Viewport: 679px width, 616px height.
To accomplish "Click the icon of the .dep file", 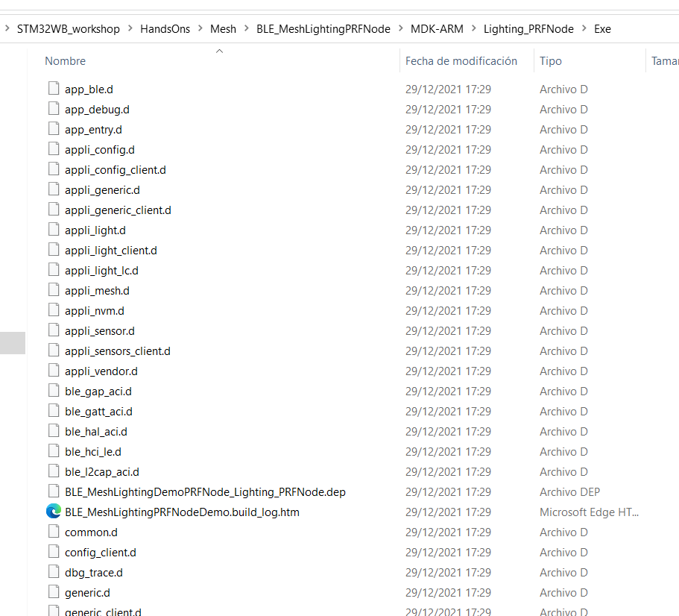I will (x=53, y=491).
